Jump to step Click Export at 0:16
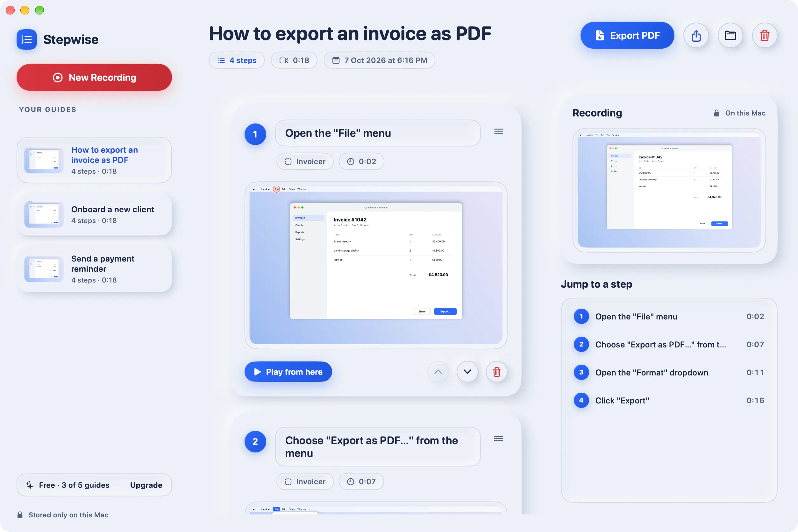Image resolution: width=798 pixels, height=532 pixels. [669, 400]
